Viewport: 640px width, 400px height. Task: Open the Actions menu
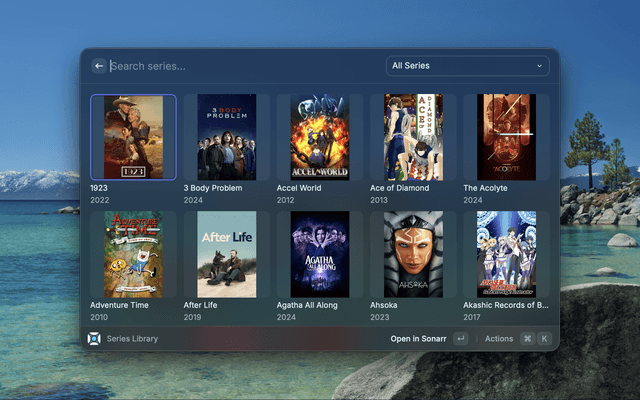pyautogui.click(x=498, y=339)
